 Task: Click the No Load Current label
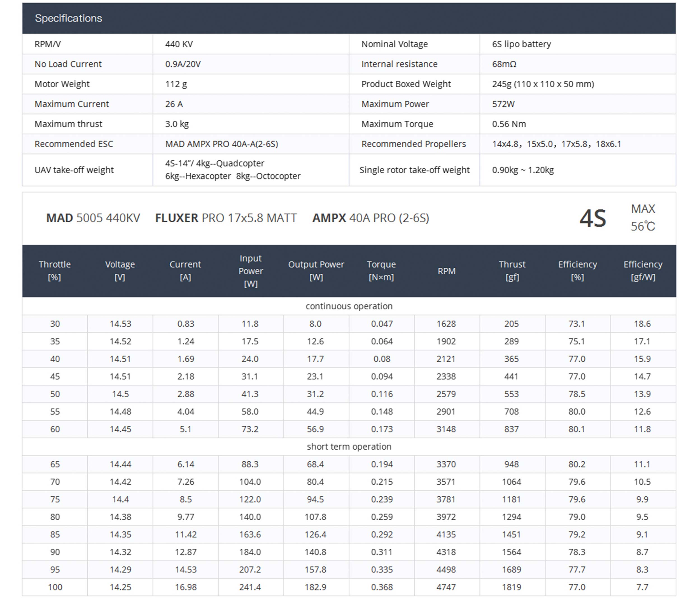(x=68, y=64)
